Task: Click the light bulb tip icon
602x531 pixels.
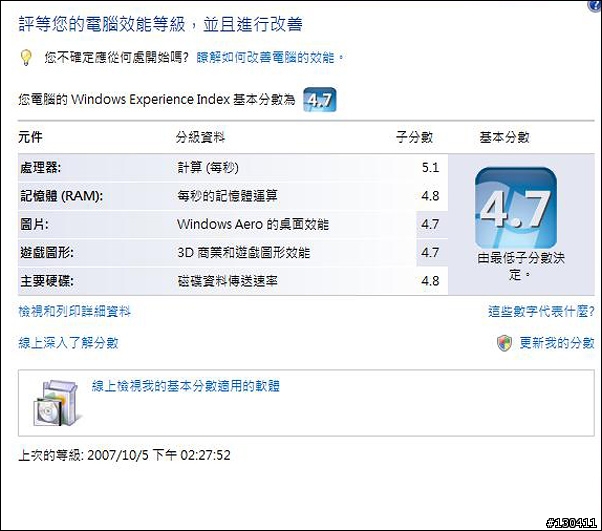Action: point(26,58)
